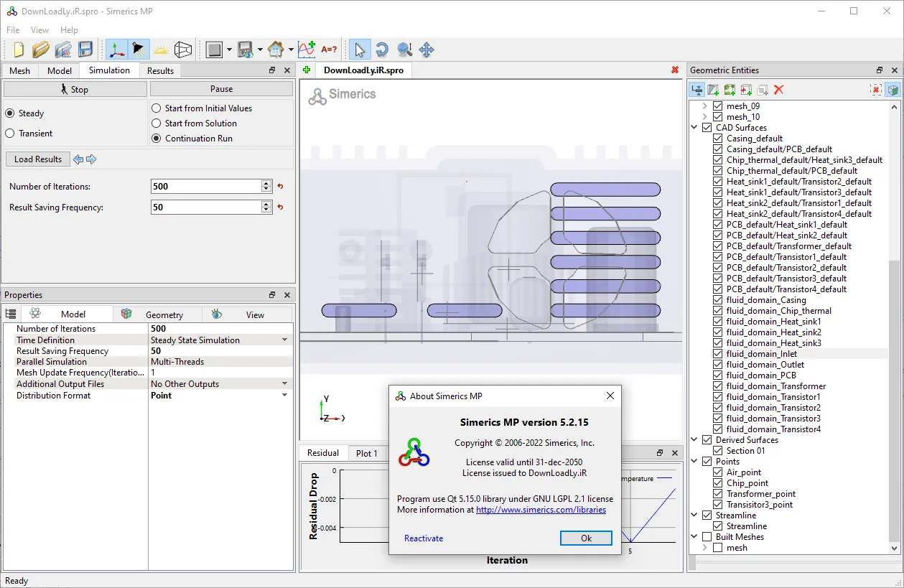The height and width of the screenshot is (588, 904).
Task: Open the Distribution Format dropdown arrow
Action: pyautogui.click(x=284, y=396)
